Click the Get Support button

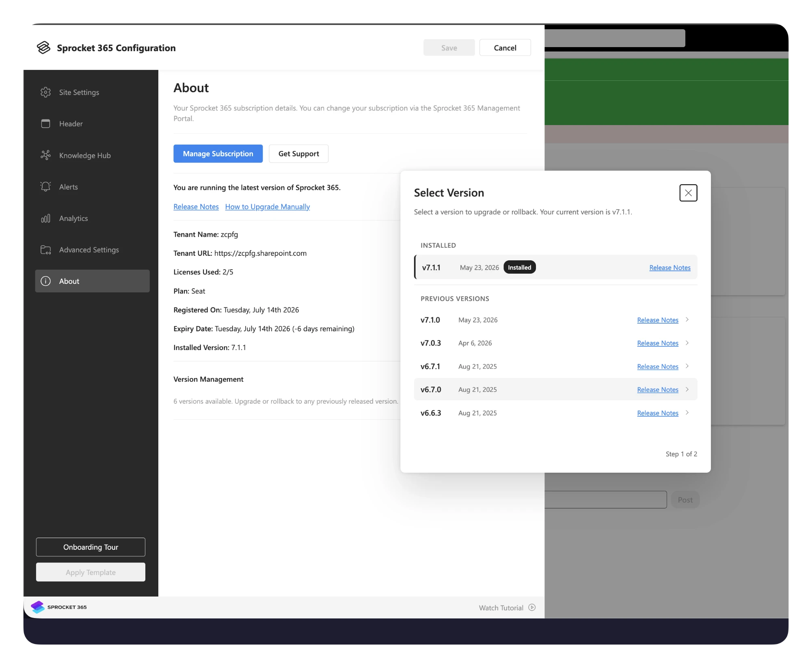coord(298,153)
